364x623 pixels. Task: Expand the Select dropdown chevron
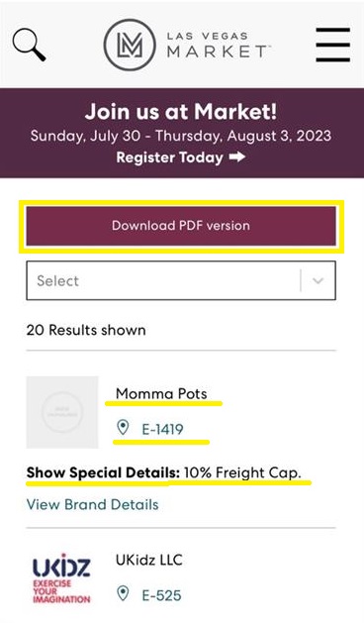[318, 281]
